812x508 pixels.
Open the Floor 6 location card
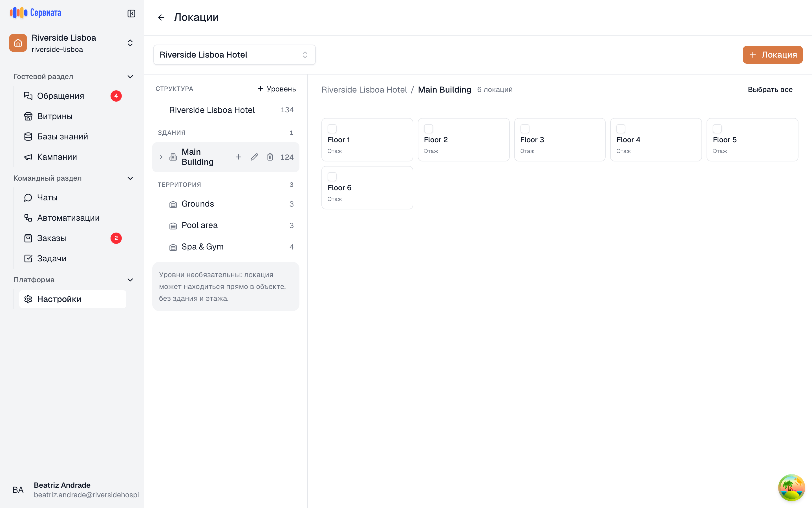coord(367,188)
